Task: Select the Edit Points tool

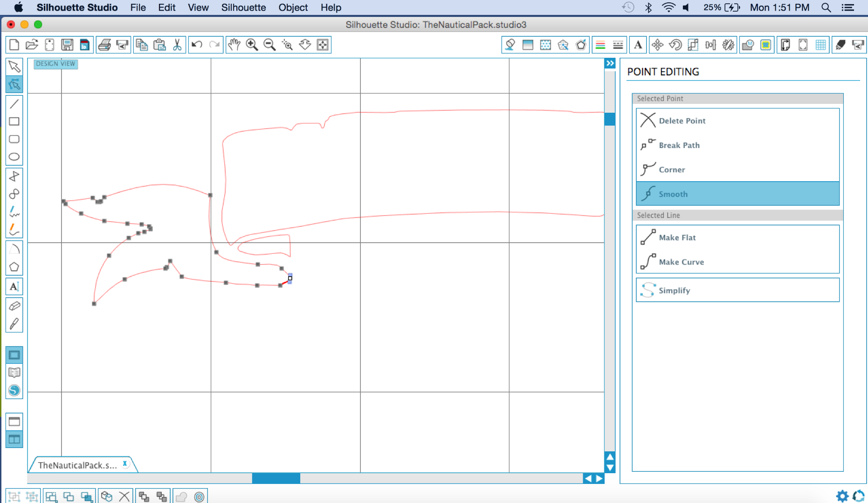Action: [14, 84]
